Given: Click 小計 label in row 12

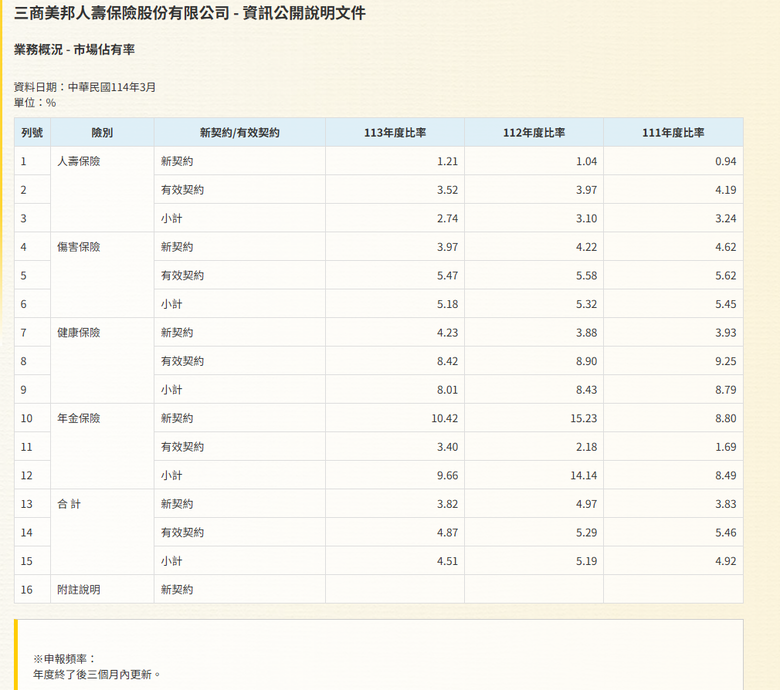Looking at the screenshot, I should click(171, 475).
